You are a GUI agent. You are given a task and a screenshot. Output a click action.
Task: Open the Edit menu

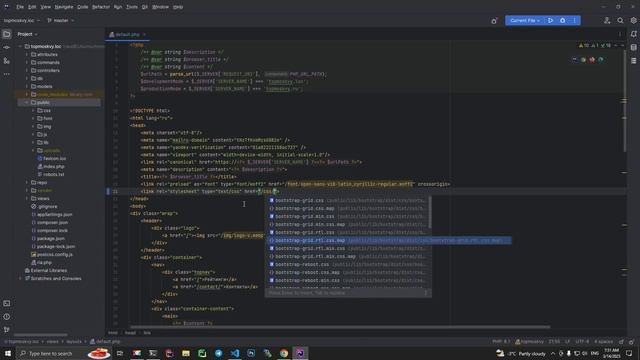[x=32, y=7]
